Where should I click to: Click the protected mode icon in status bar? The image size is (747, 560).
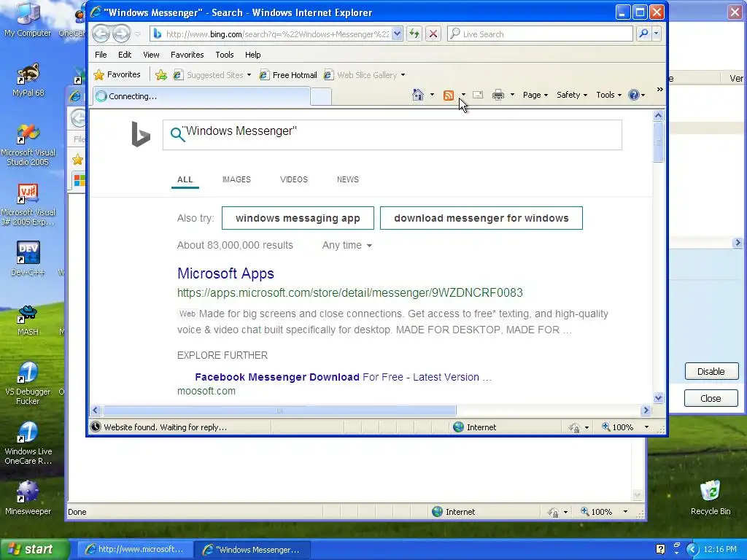574,427
